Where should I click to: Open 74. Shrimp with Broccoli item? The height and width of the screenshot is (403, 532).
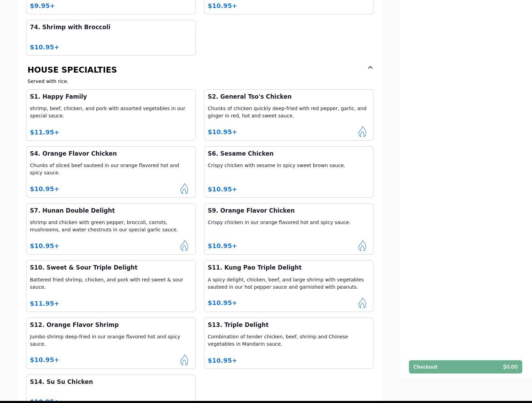coord(70,27)
